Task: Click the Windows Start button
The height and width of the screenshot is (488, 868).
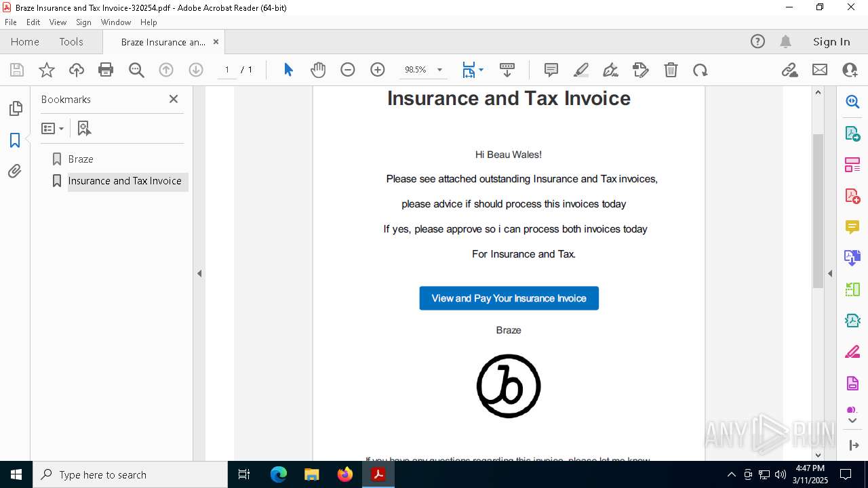Action: pyautogui.click(x=16, y=474)
